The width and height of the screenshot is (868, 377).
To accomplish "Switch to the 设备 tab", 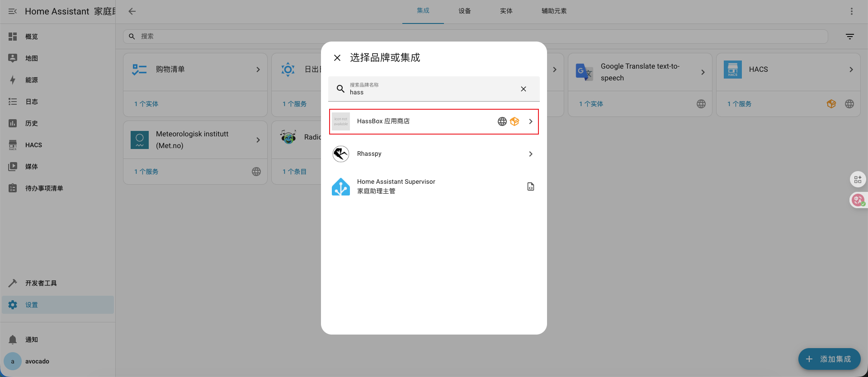I will point(464,11).
